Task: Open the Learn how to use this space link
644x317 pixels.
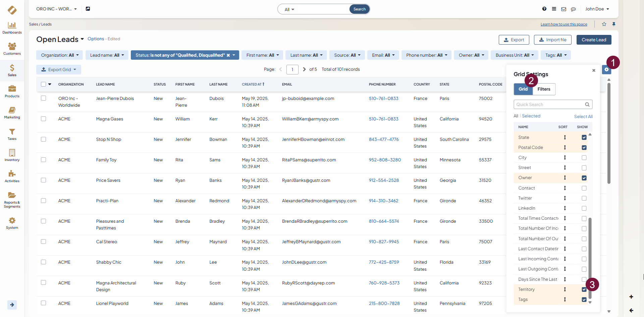Action: click(x=563, y=24)
